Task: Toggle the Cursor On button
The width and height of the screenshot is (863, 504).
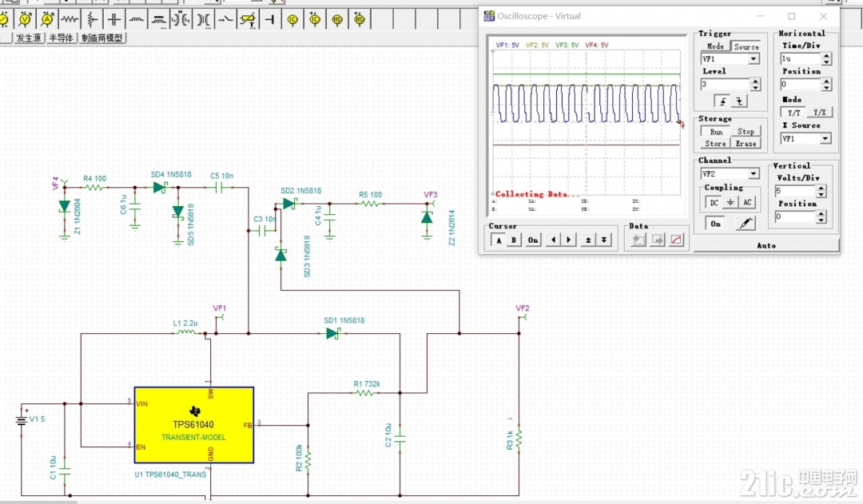Action: (x=533, y=240)
